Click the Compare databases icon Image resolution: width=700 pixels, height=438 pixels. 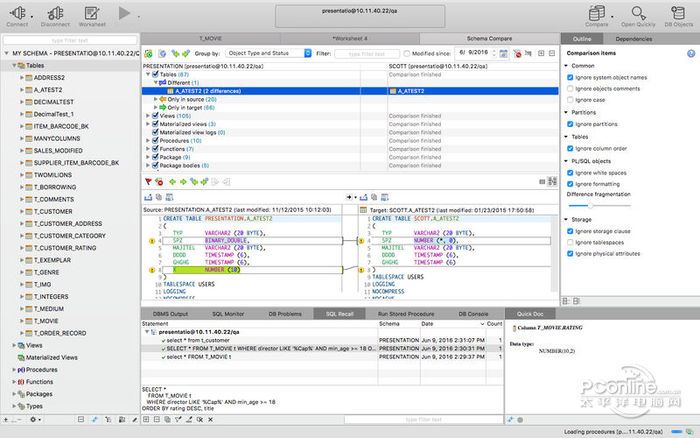coord(598,13)
